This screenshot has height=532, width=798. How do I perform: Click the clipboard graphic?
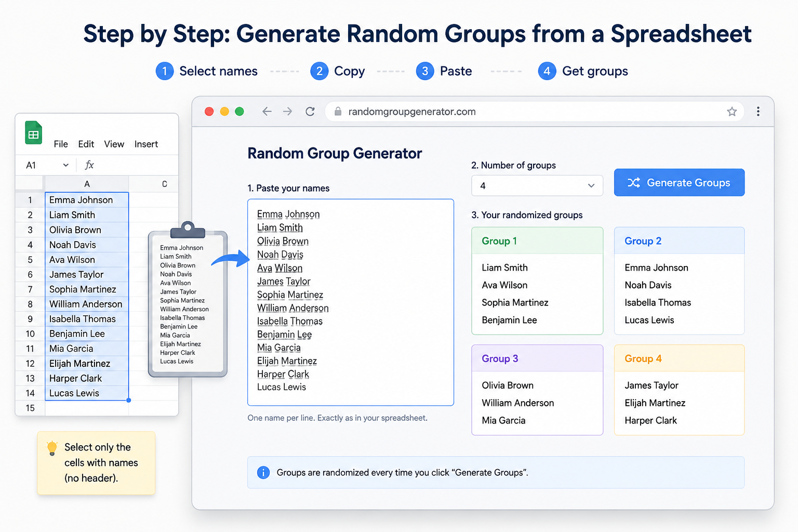coord(188,299)
